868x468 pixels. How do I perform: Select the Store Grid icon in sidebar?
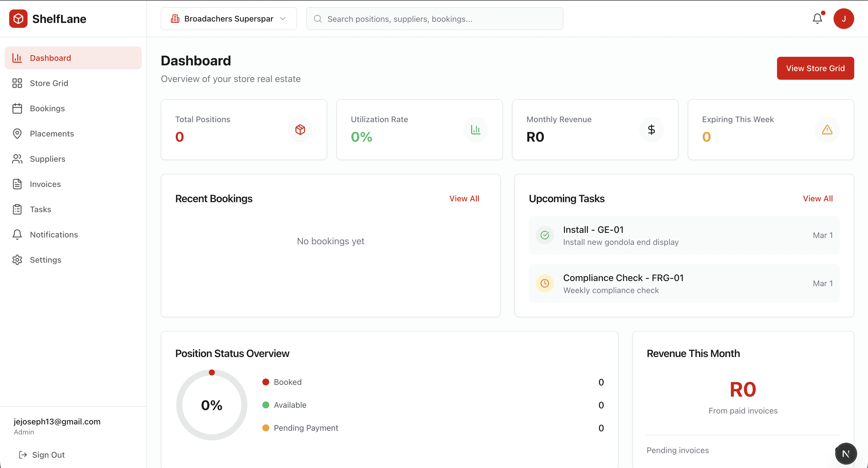pyautogui.click(x=17, y=83)
